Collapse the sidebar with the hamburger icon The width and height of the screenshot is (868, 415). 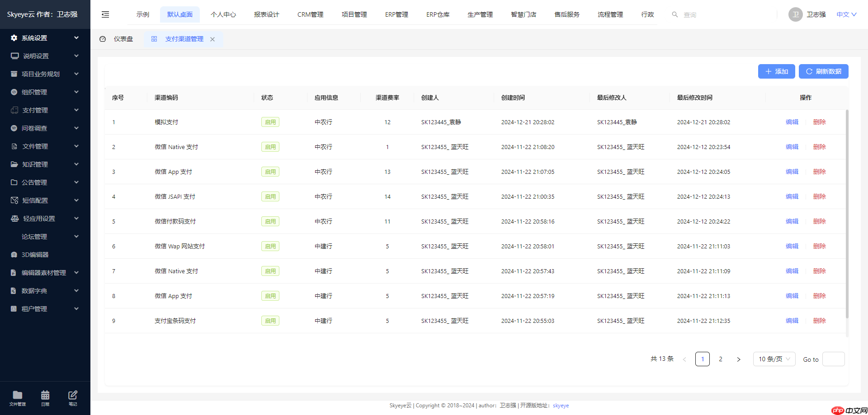tap(105, 14)
